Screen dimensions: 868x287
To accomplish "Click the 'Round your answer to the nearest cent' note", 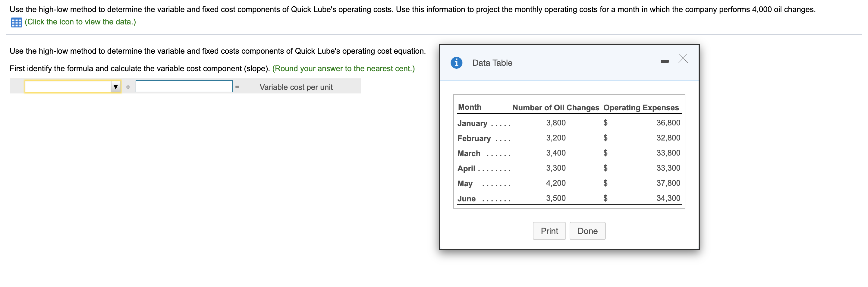I will pos(343,68).
